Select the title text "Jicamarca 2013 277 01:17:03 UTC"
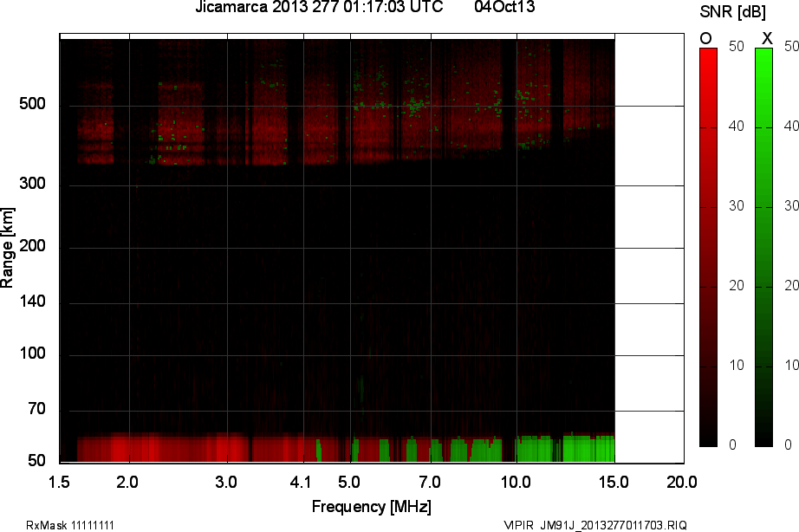 click(319, 7)
